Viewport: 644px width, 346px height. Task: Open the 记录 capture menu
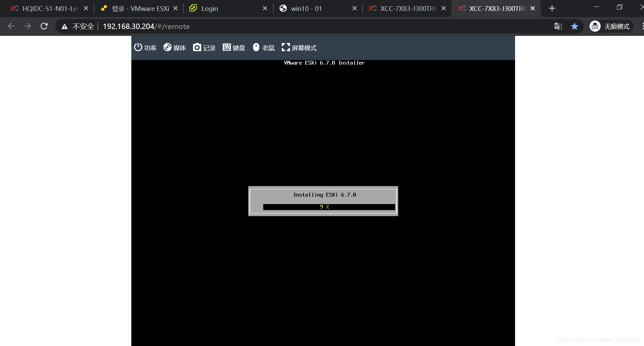[204, 48]
